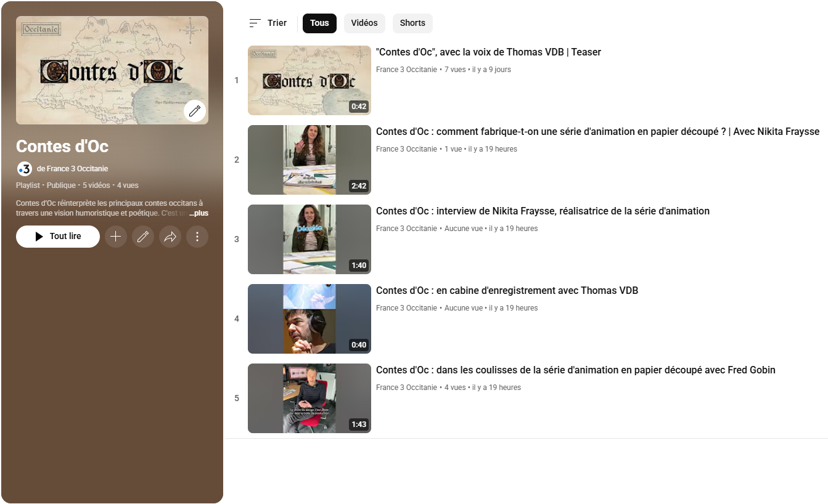Open the France 3 Occitanie channel link in sidebar
This screenshot has width=828, height=504.
(x=72, y=169)
